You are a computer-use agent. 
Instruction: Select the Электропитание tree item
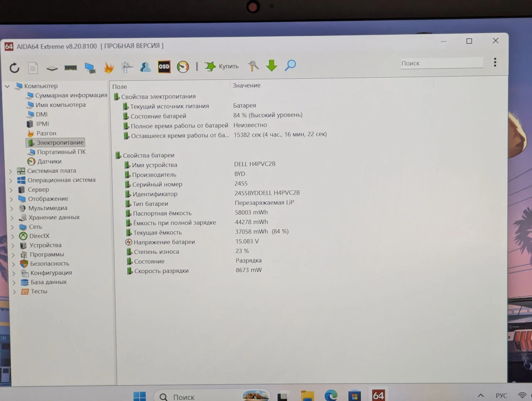pos(55,143)
